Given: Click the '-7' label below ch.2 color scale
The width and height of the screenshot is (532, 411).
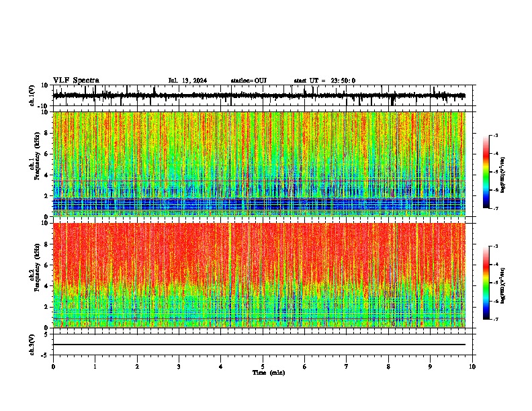Looking at the screenshot, I should coord(496,320).
